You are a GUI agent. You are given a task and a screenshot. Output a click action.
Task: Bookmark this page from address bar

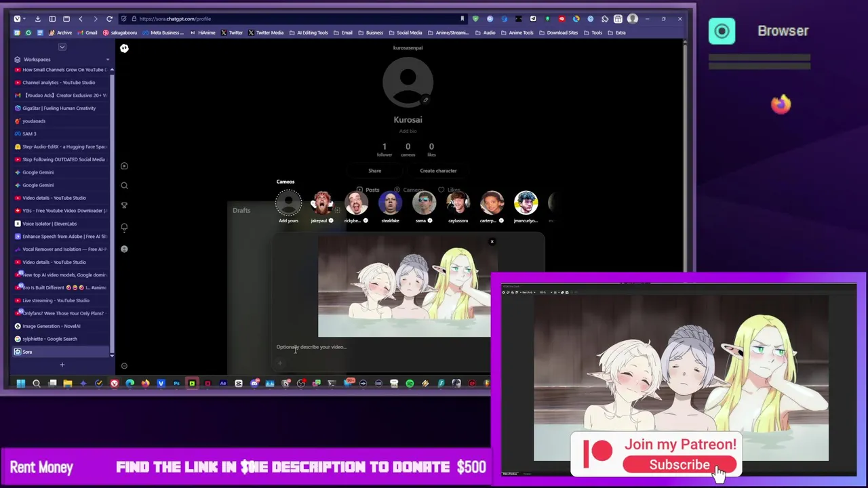point(462,18)
